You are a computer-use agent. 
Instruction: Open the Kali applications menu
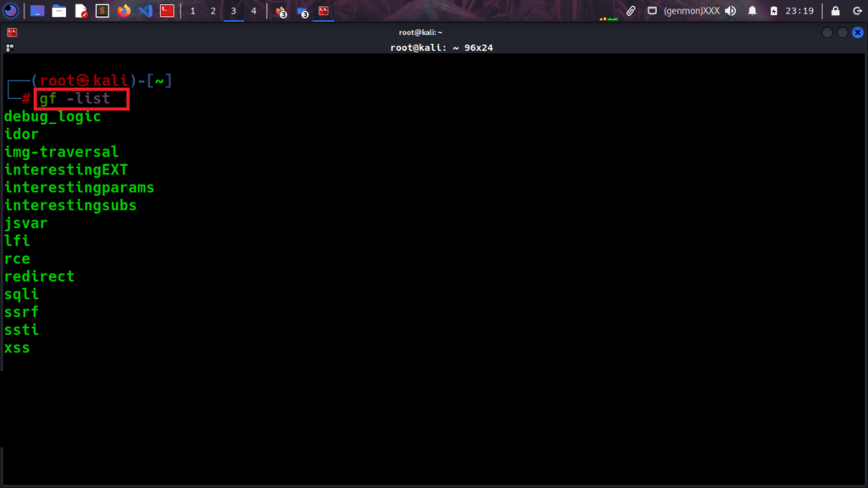click(x=12, y=11)
